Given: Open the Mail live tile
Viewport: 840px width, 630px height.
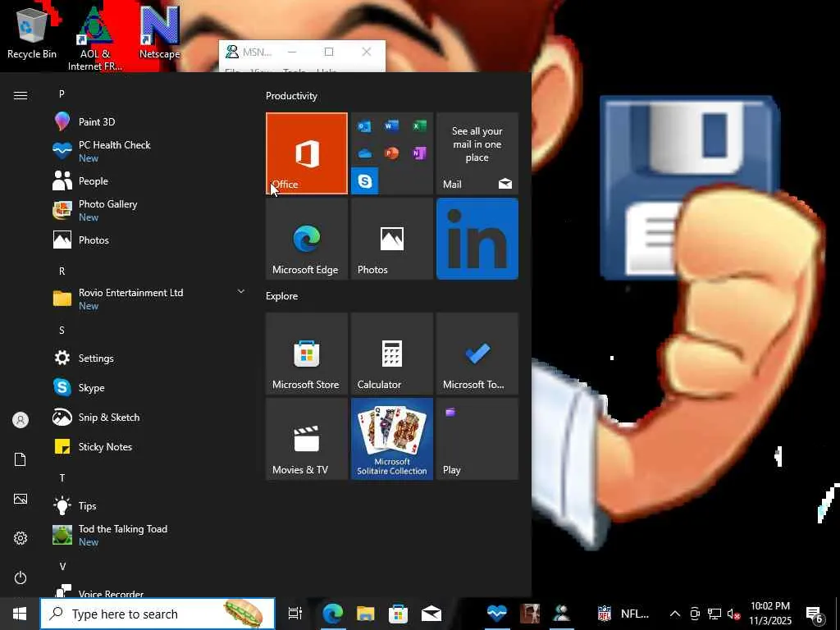Looking at the screenshot, I should tap(477, 153).
